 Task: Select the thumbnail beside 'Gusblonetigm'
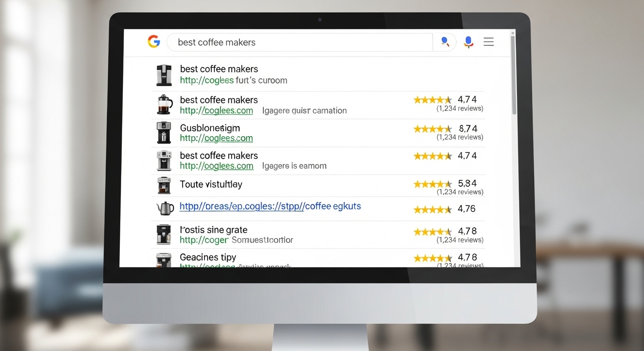tap(164, 133)
